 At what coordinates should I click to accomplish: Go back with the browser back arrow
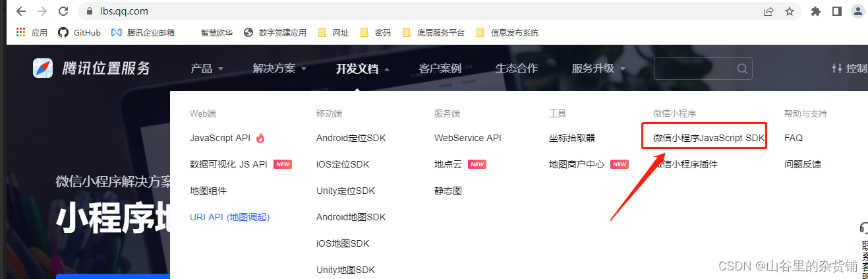[21, 11]
